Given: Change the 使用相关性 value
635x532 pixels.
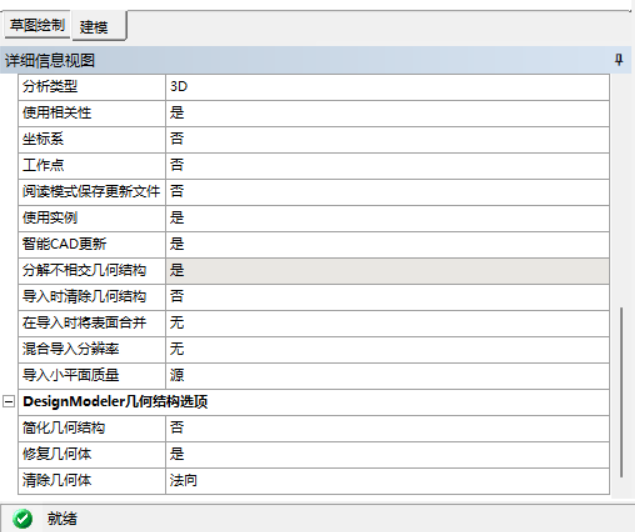Looking at the screenshot, I should point(388,113).
